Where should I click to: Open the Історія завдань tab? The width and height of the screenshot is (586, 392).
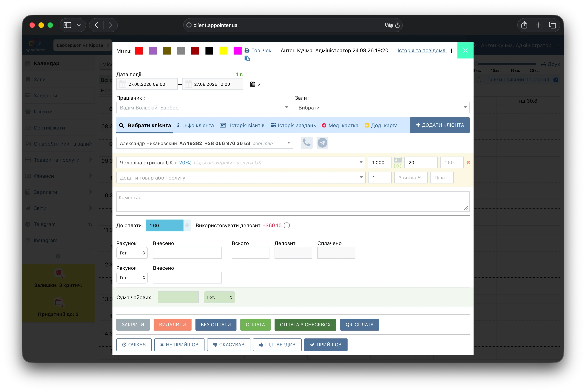click(293, 125)
